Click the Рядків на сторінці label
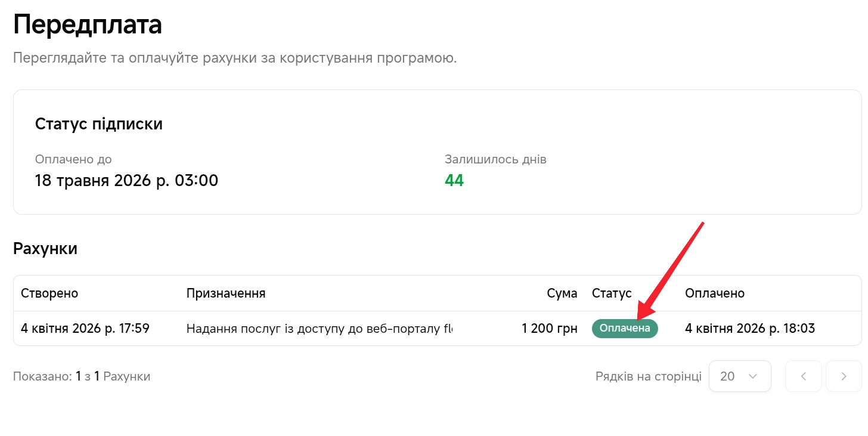 (648, 376)
